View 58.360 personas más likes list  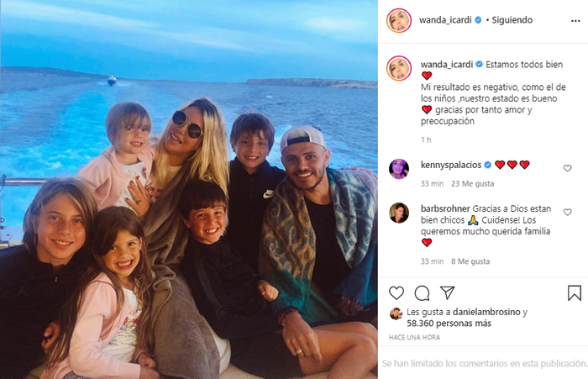(x=449, y=324)
